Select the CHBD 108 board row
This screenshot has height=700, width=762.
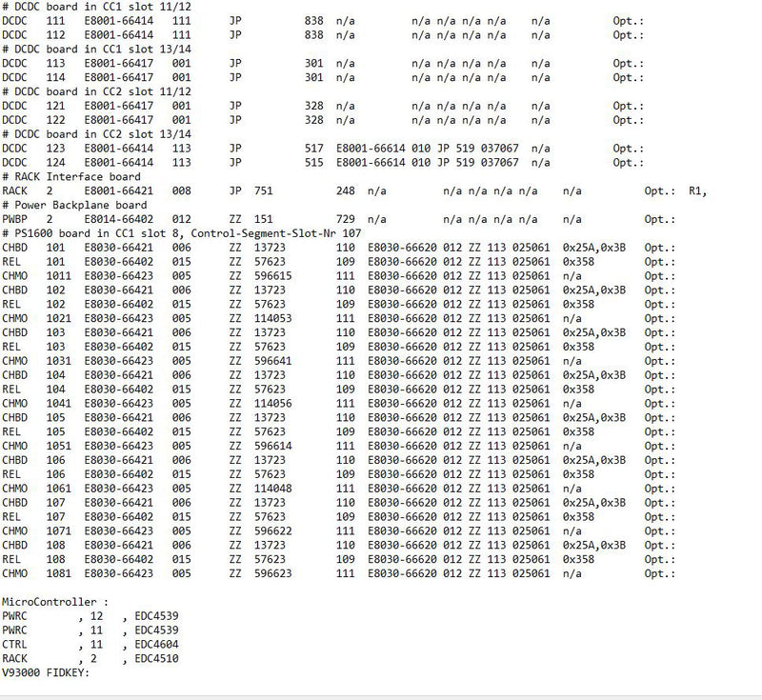point(95,544)
